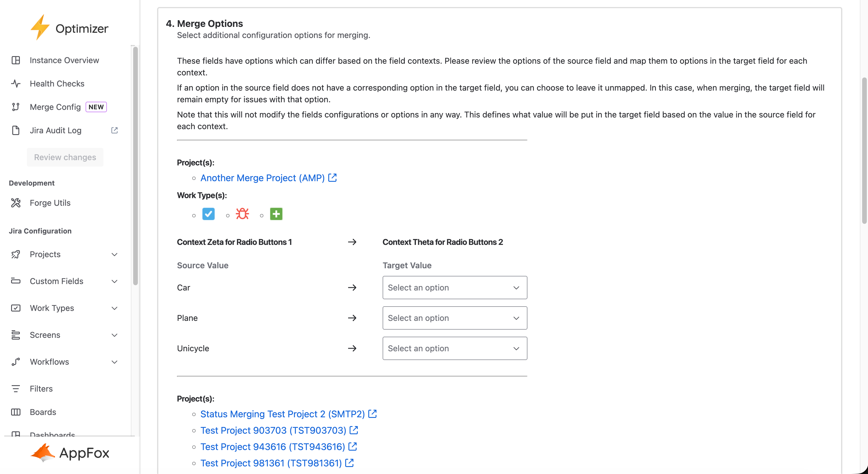Click the AppFox fox logo

(43, 453)
